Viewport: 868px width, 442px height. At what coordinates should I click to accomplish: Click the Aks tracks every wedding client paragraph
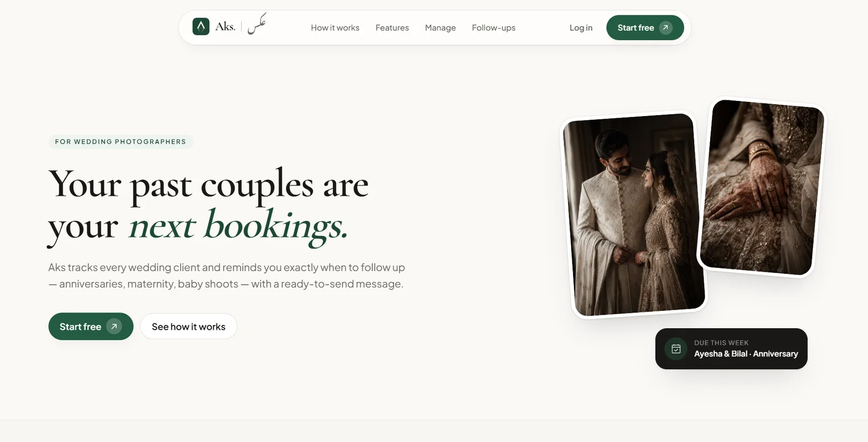coord(226,276)
